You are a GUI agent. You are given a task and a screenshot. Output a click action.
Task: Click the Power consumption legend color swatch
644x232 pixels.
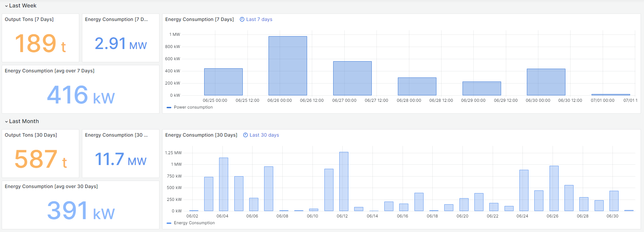coord(169,108)
